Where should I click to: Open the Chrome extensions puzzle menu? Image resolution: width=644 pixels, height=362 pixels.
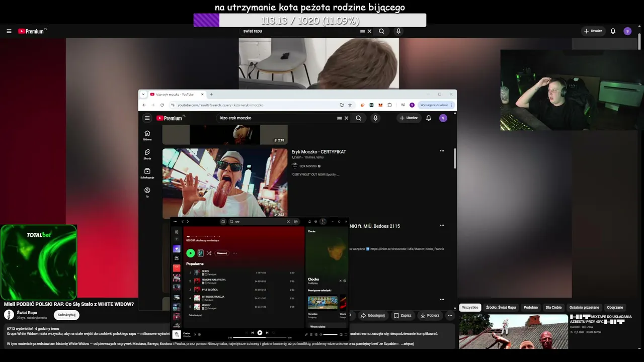pos(389,105)
